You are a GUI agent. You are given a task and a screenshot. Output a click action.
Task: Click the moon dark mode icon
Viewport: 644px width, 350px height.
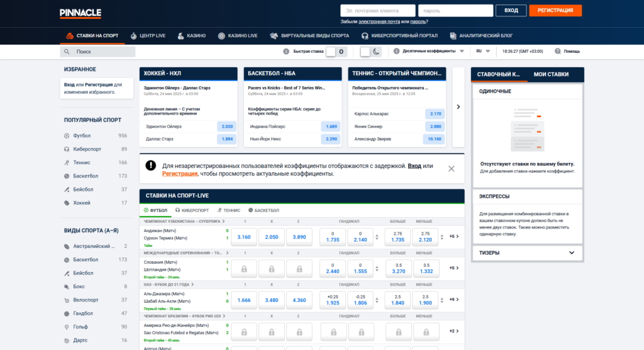[x=376, y=52]
